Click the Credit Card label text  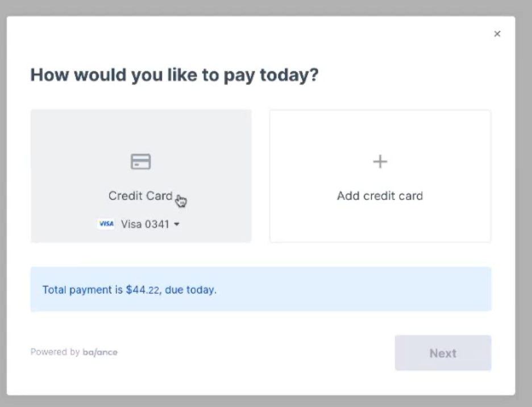coord(140,196)
